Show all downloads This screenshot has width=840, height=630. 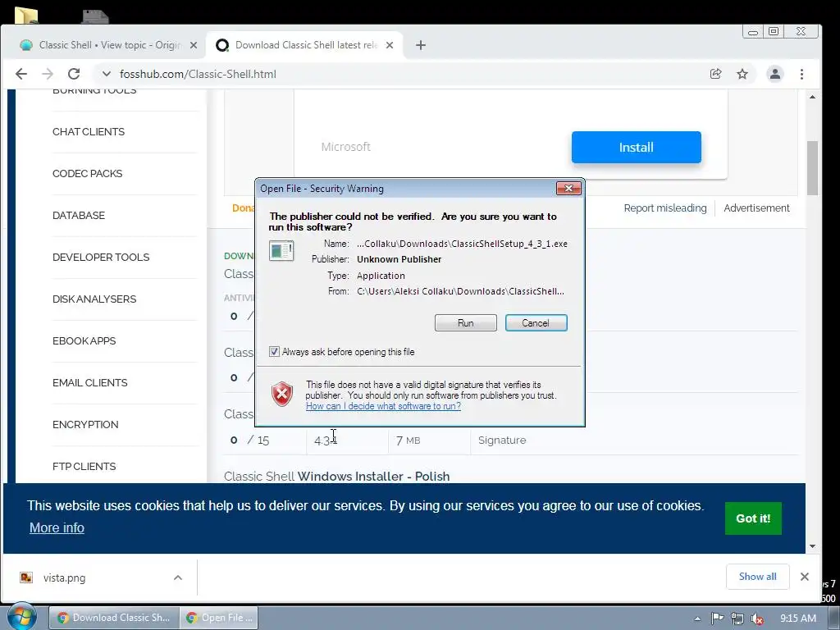pyautogui.click(x=757, y=577)
